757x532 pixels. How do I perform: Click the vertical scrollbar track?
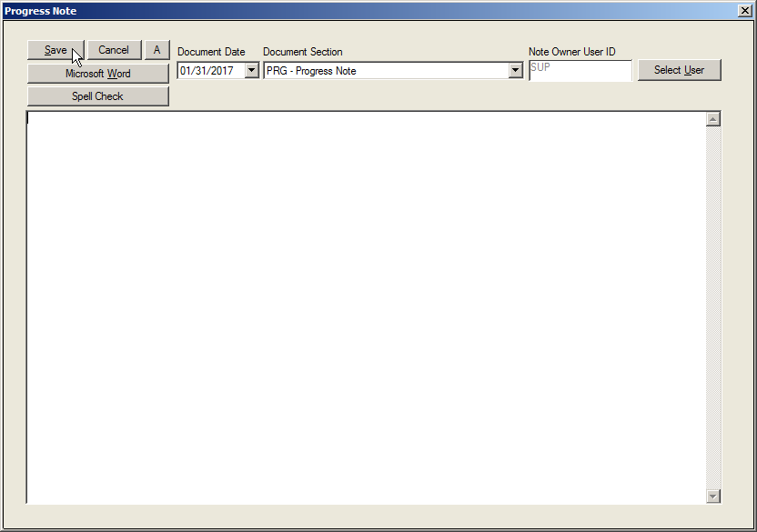[713, 307]
